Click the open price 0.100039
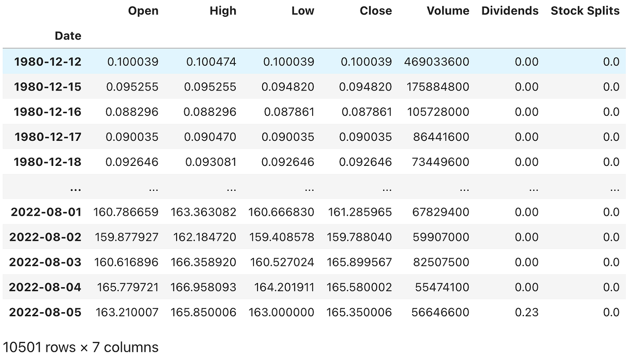Image resolution: width=637 pixels, height=364 pixels. [x=132, y=61]
